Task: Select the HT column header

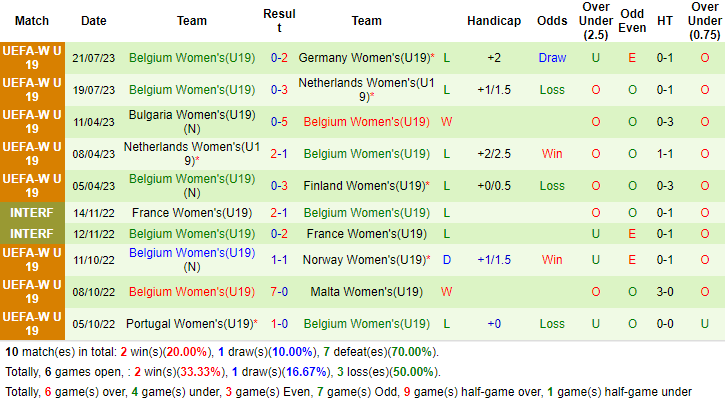Action: click(x=665, y=21)
